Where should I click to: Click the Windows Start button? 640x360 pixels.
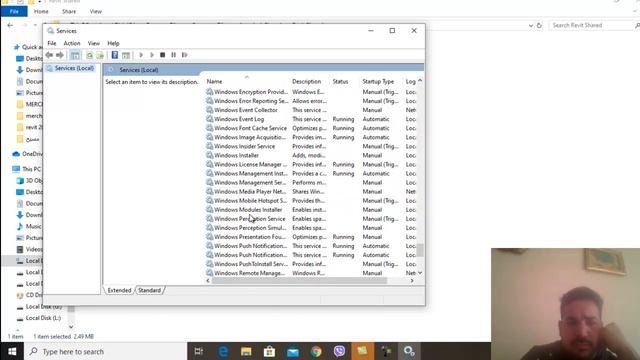pyautogui.click(x=12, y=351)
